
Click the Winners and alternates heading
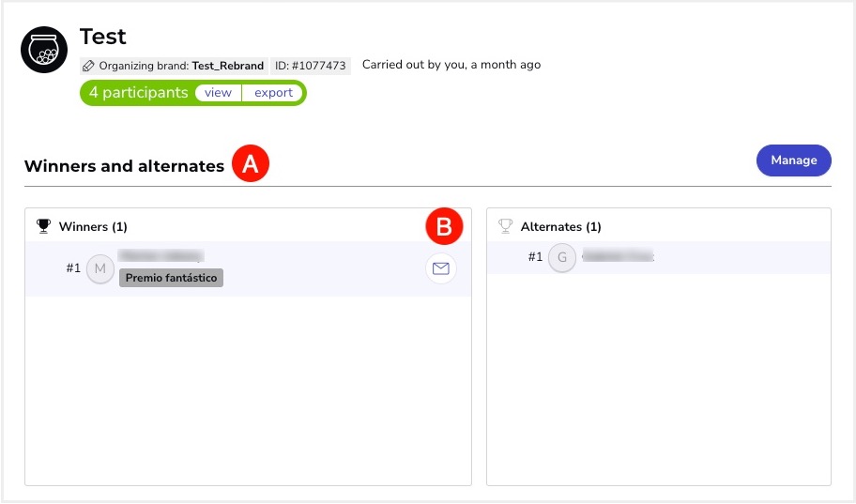click(125, 166)
